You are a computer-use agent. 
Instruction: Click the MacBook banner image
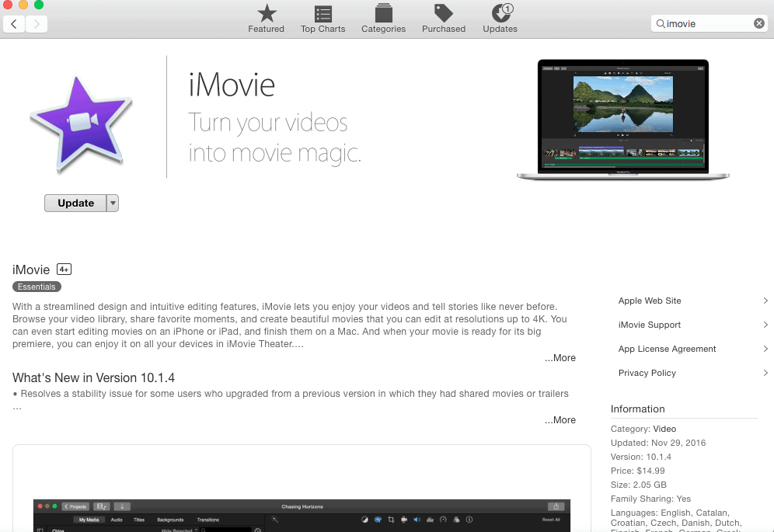[623, 120]
